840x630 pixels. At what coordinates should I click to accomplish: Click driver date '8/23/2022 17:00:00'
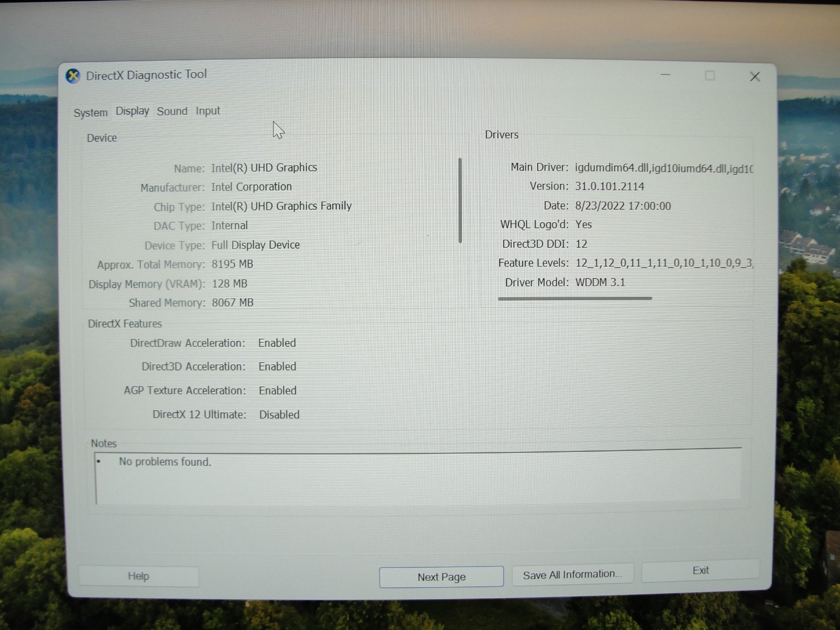click(623, 206)
